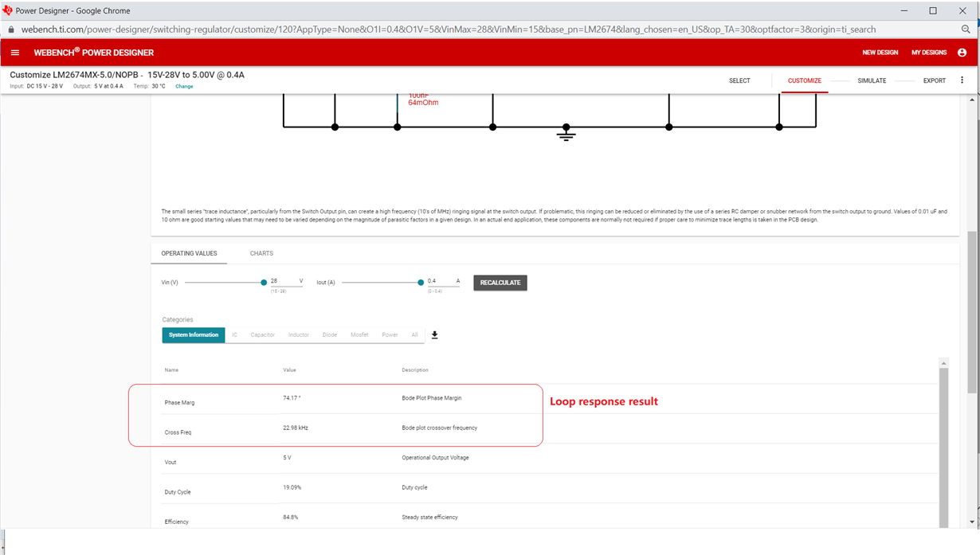Click the 64mOhm label in schematic
Viewport: 980px width, 555px height.
tap(423, 103)
